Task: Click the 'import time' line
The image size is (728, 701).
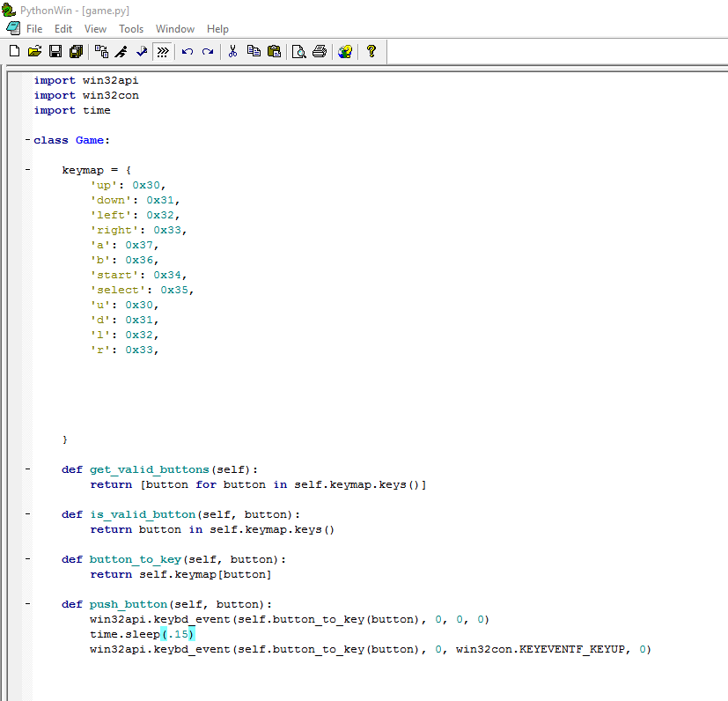Action: click(72, 110)
